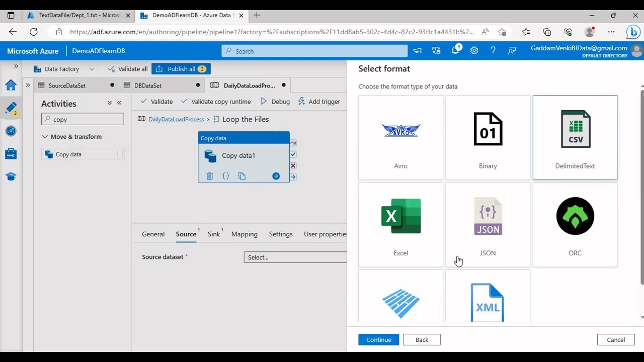Open the Learning center graduation cap icon
This screenshot has height=362, width=644.
point(11,176)
